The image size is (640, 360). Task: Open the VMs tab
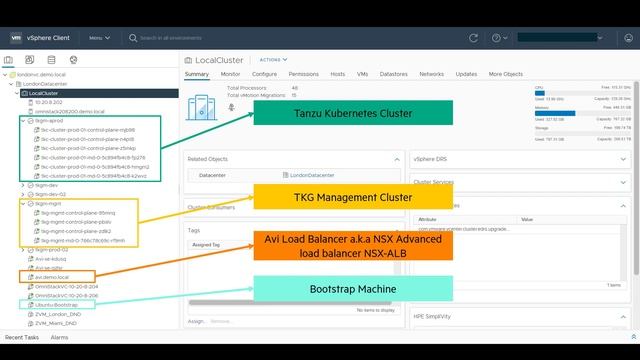pyautogui.click(x=362, y=74)
